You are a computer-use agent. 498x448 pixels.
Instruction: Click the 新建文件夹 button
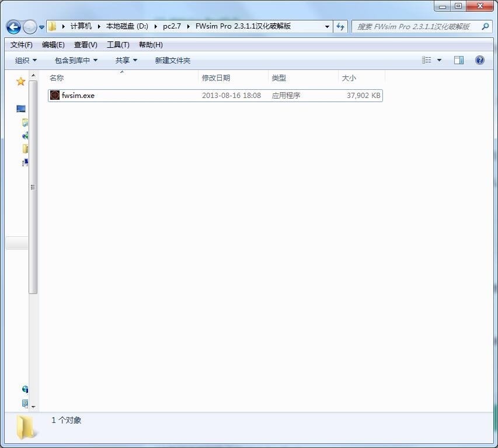pyautogui.click(x=172, y=60)
